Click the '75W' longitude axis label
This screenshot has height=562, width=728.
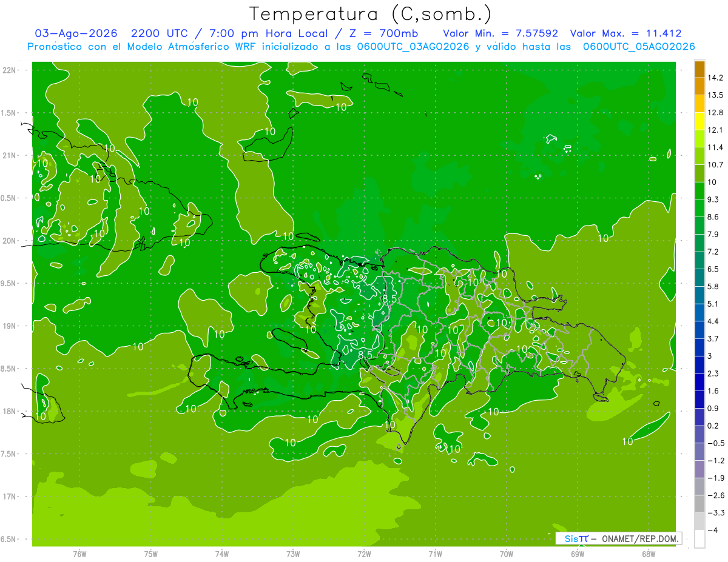[x=151, y=554]
